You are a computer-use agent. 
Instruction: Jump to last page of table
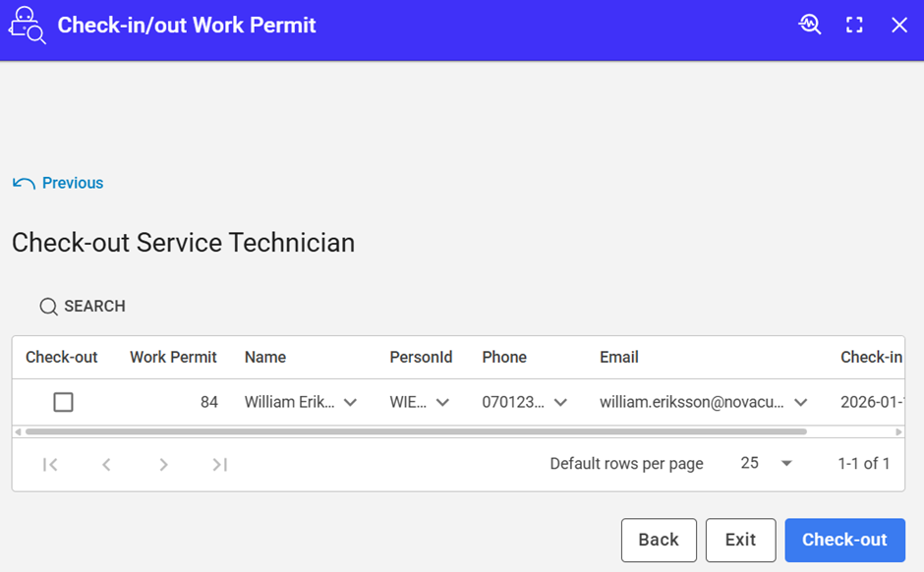pos(220,464)
